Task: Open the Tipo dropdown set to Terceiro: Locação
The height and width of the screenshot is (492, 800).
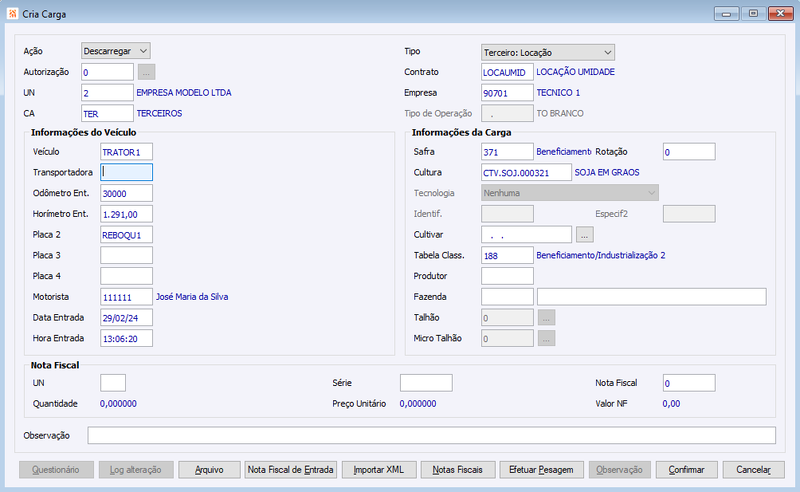Action: [x=547, y=52]
